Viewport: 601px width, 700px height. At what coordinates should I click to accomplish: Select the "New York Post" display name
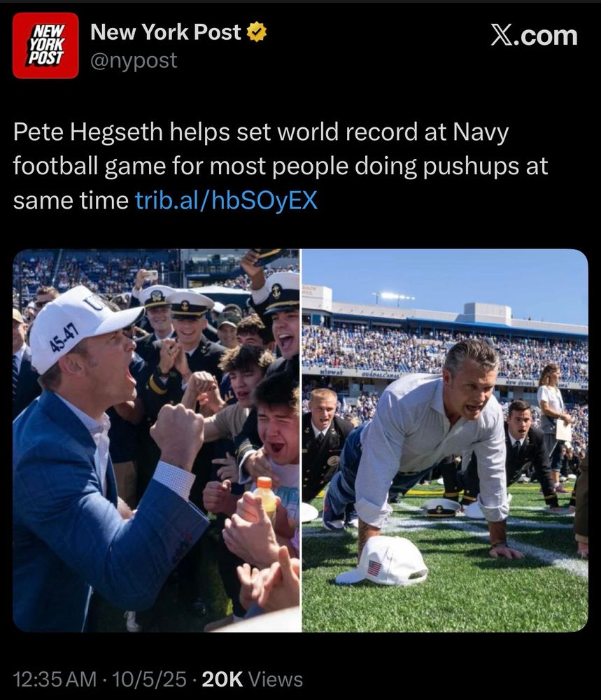pos(166,32)
